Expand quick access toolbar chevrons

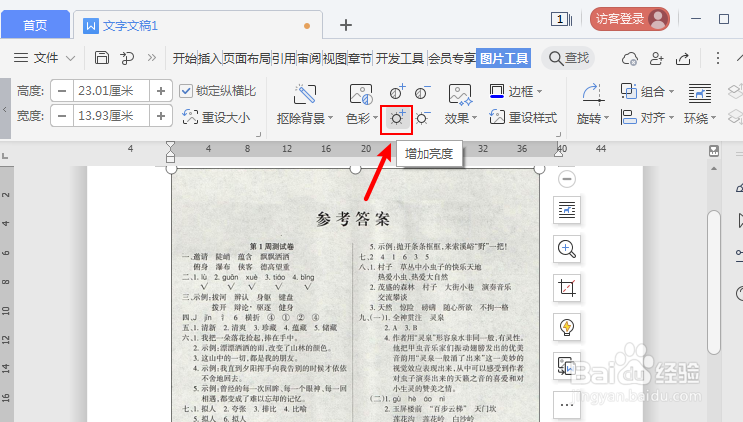(152, 58)
